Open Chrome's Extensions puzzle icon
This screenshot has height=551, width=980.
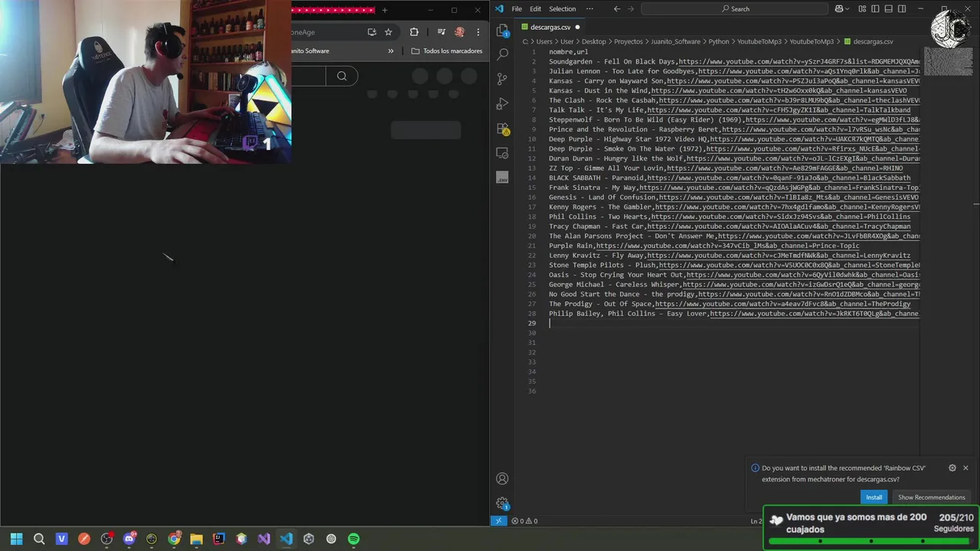414,32
